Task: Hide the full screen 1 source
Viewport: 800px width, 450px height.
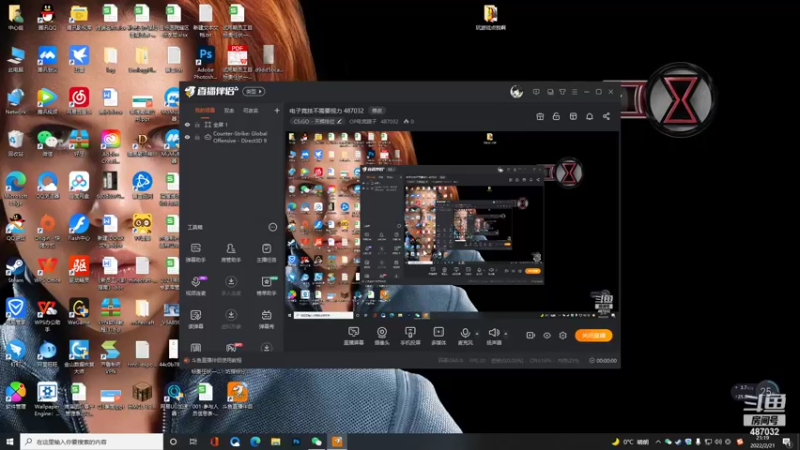Action: 187,124
